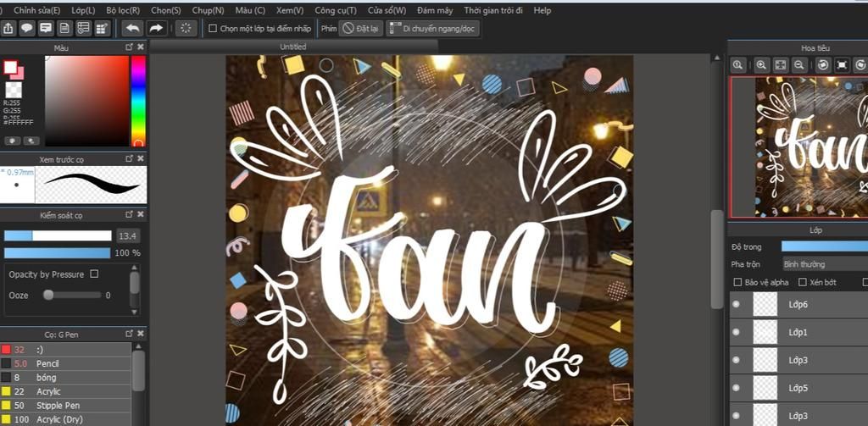
Task: Select the Lớp6 layer thumbnail
Action: click(765, 304)
